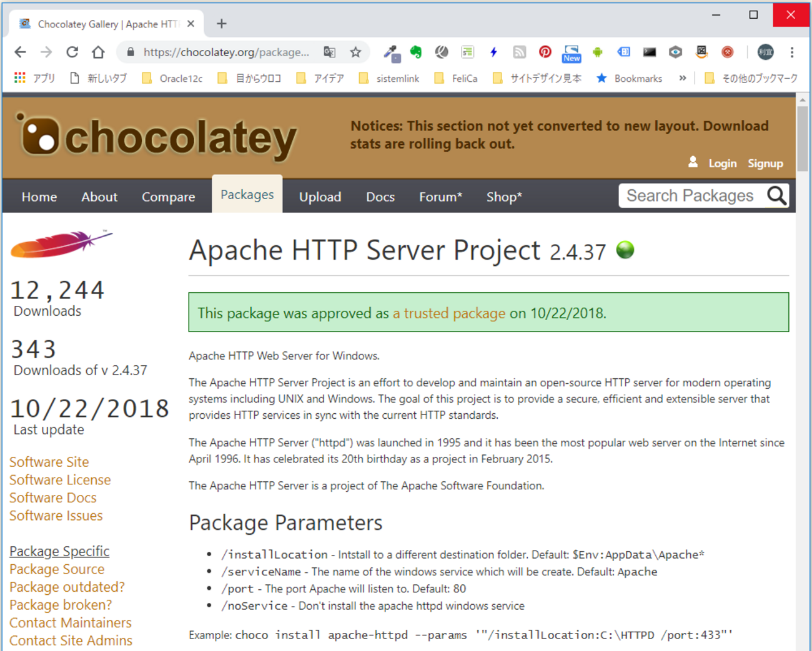Open the 目からウロコ bookmark folder

pyautogui.click(x=249, y=78)
